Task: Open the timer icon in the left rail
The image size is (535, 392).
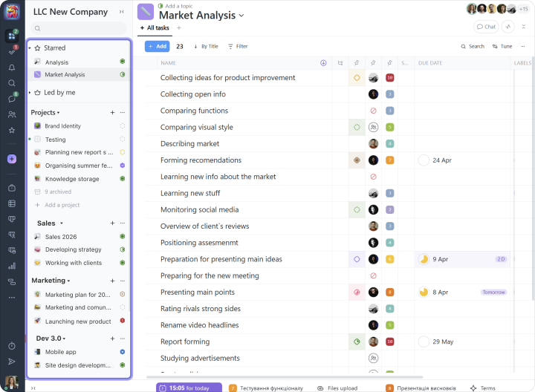Action: 11,346
